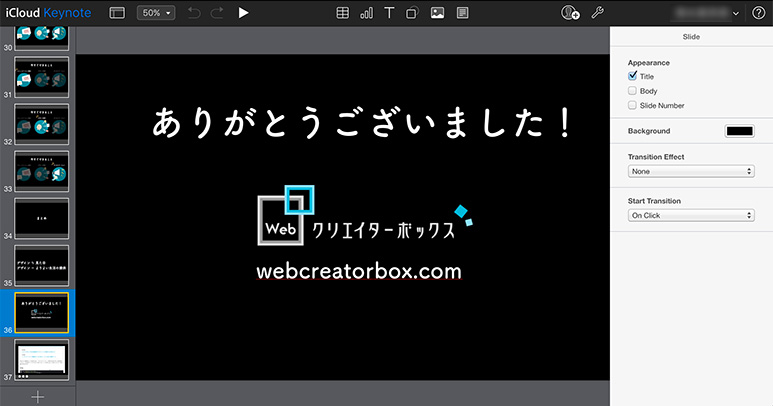Select the ありがとうございました title text

361,123
